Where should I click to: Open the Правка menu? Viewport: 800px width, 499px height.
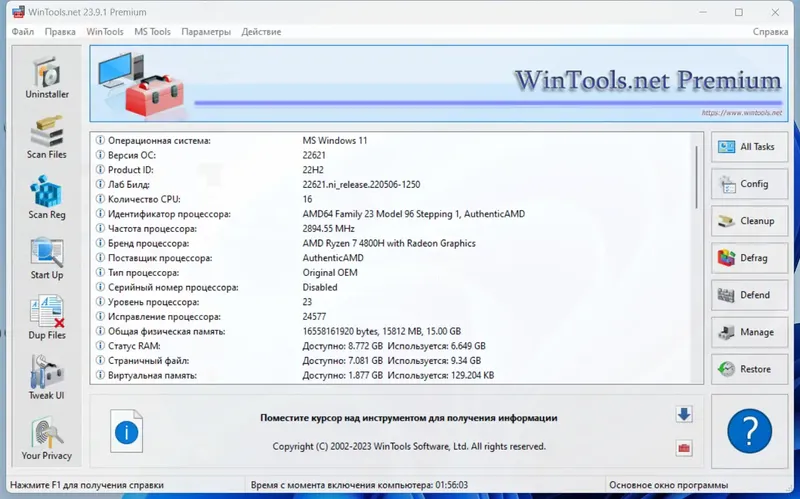coord(60,32)
